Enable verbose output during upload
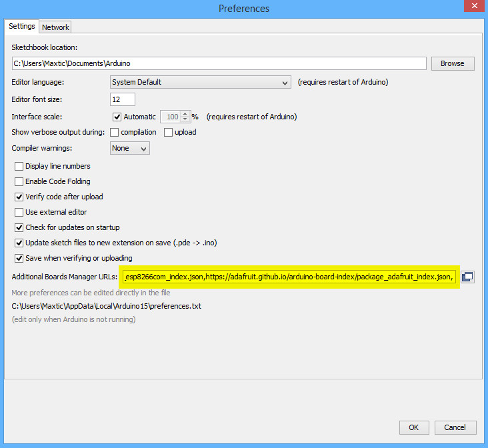488x448 pixels. click(169, 132)
